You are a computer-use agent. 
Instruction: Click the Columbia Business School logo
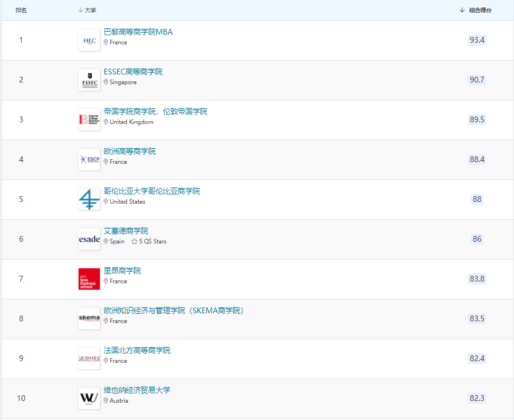click(89, 200)
